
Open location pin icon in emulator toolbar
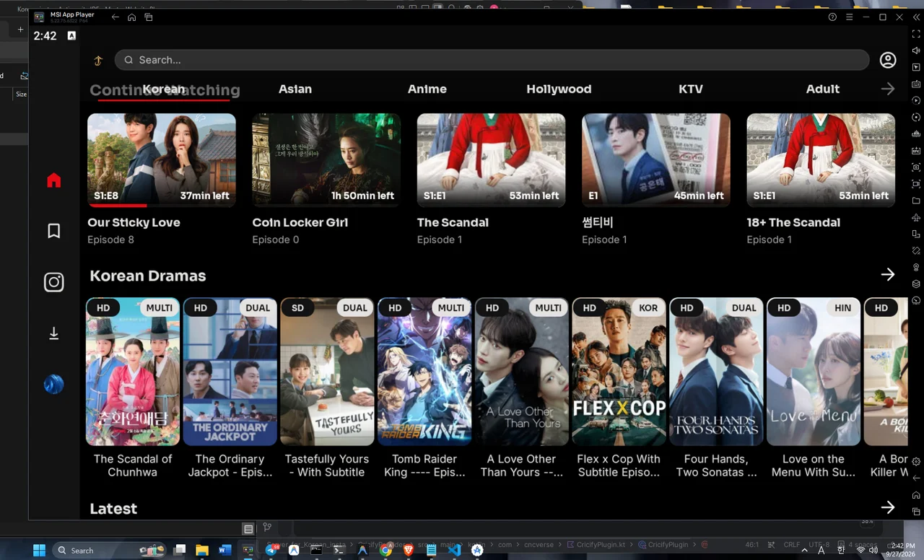coord(916,267)
